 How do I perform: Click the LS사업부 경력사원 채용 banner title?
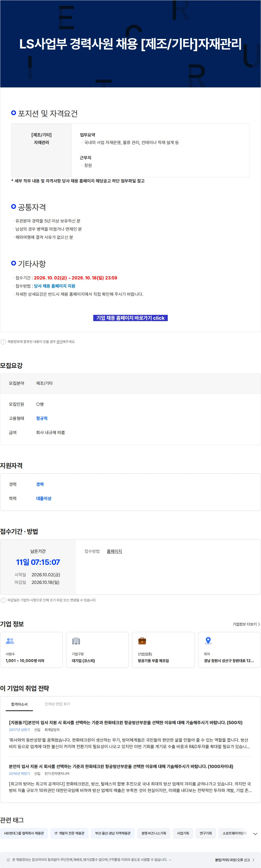coord(130,44)
